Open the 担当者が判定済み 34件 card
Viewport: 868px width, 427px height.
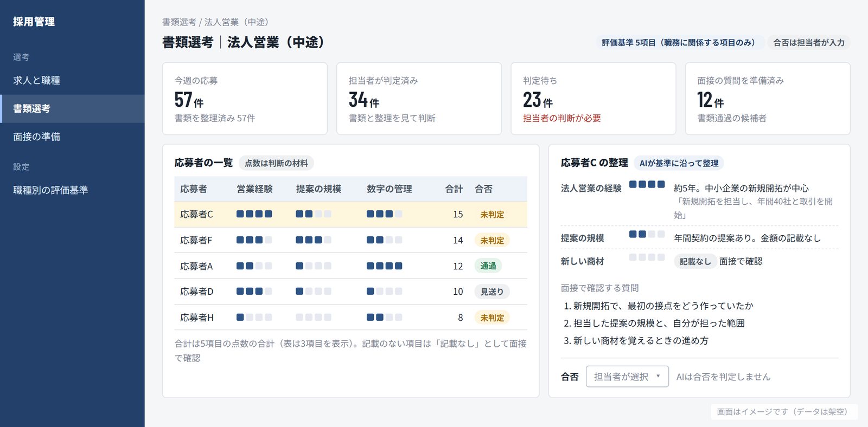pos(419,99)
